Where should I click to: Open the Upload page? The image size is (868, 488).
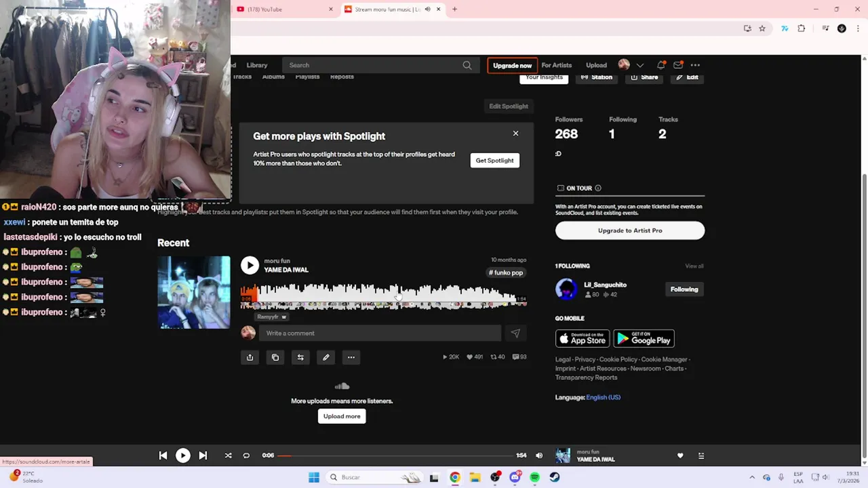pyautogui.click(x=596, y=65)
